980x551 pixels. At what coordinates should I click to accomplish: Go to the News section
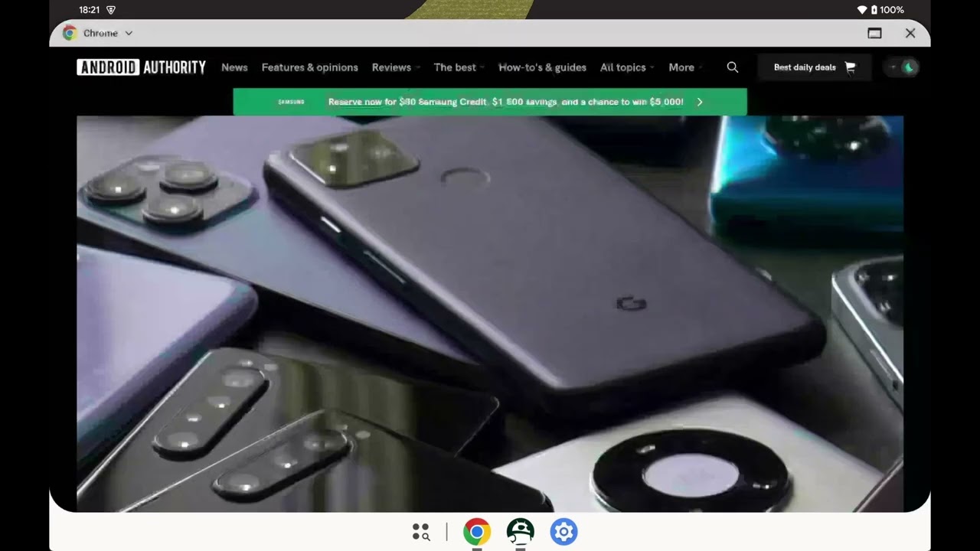pos(234,67)
